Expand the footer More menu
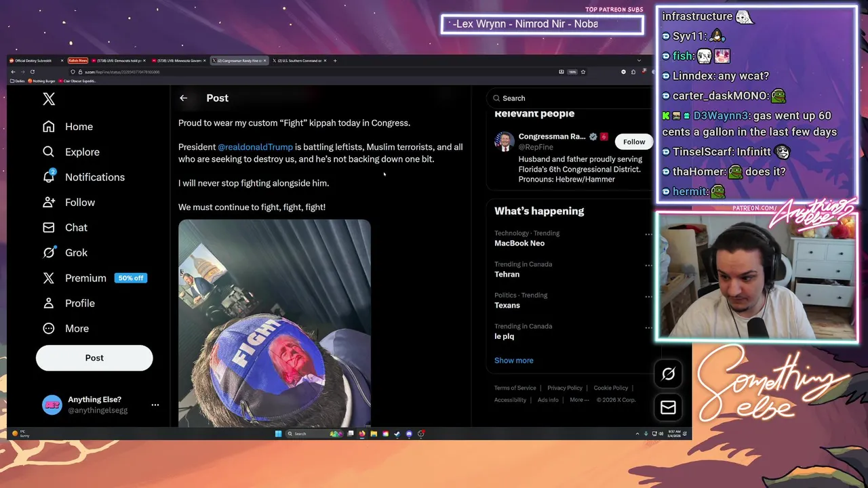This screenshot has height=488, width=868. click(579, 400)
